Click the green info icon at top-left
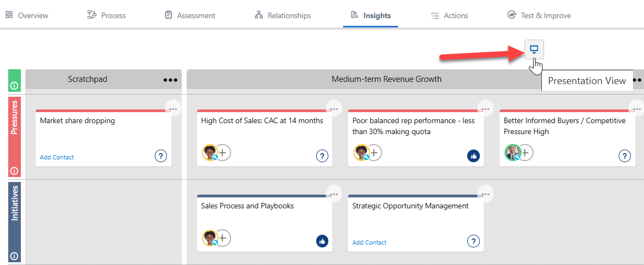 (x=14, y=85)
